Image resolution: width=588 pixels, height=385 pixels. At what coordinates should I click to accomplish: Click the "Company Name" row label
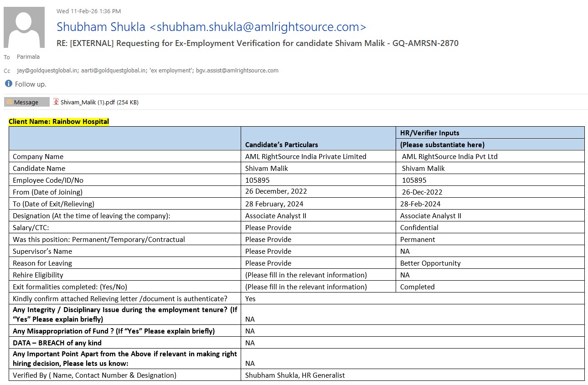click(x=38, y=156)
